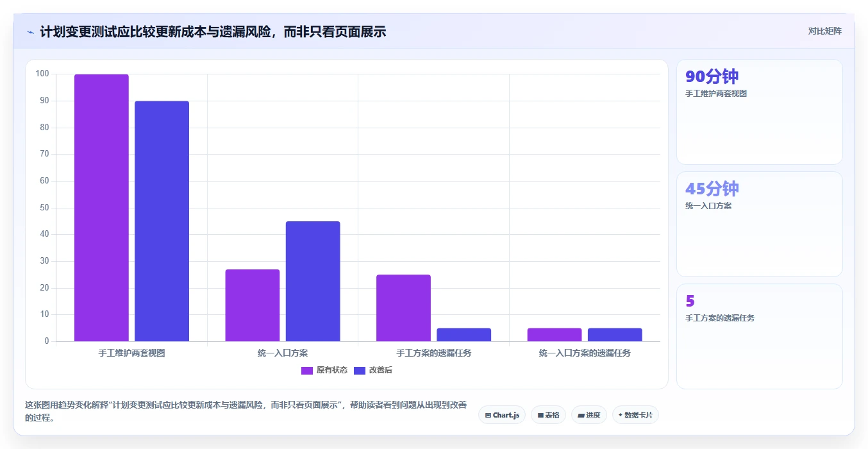This screenshot has height=449, width=868.
Task: Click the 90分钟 value in the first card
Action: pyautogui.click(x=712, y=76)
